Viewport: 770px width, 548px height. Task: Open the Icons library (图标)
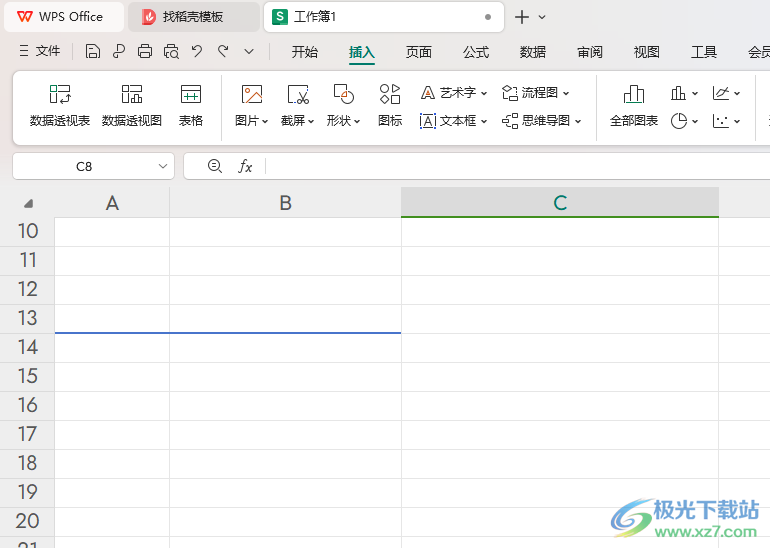click(390, 106)
